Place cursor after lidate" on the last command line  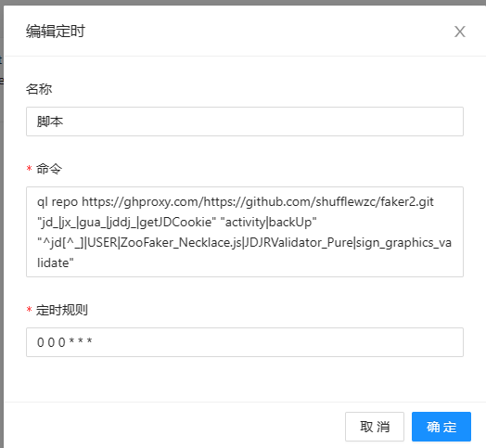point(74,262)
